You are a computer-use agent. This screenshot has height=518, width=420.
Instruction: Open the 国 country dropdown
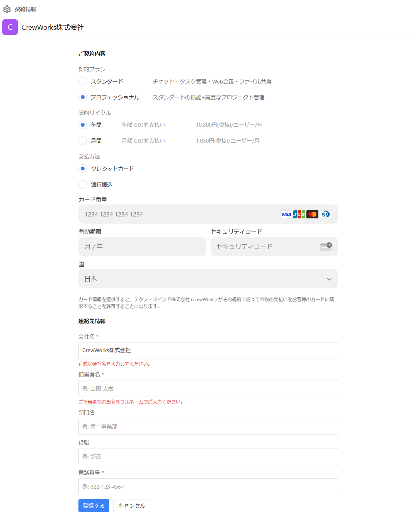tap(208, 279)
